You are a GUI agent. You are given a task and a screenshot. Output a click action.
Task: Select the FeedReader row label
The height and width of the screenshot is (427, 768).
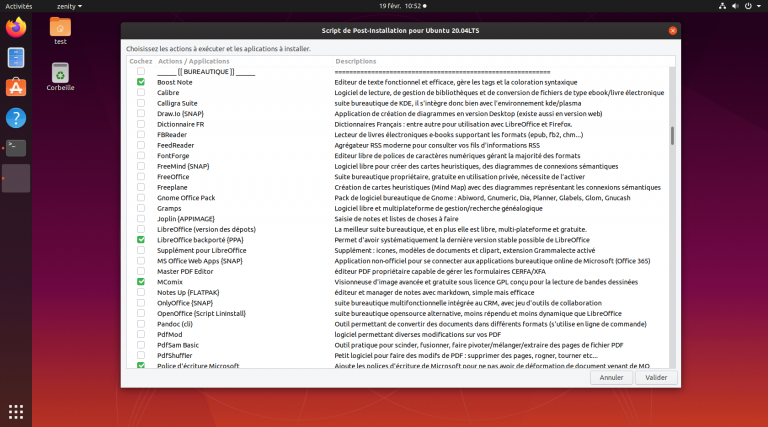(175, 145)
